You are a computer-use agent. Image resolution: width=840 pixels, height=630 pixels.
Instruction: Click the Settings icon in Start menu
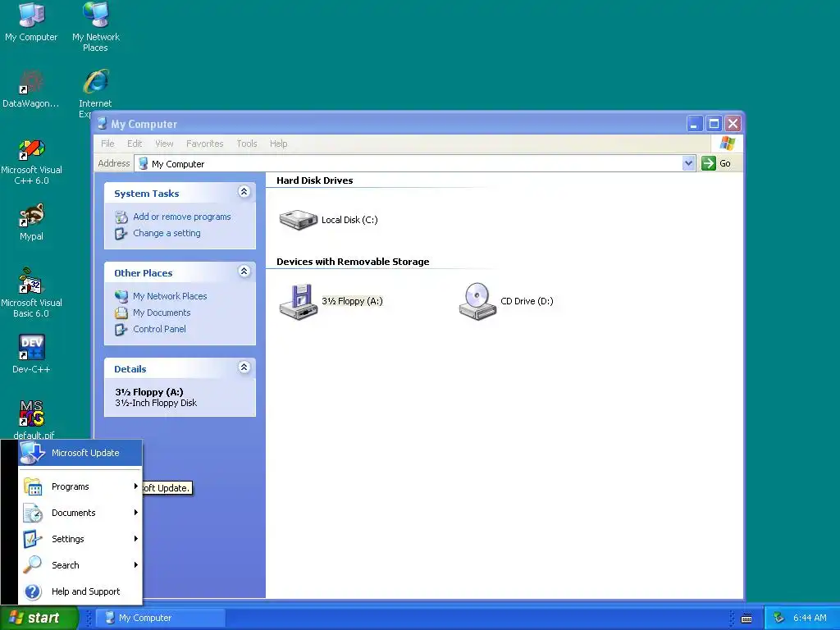(33, 539)
